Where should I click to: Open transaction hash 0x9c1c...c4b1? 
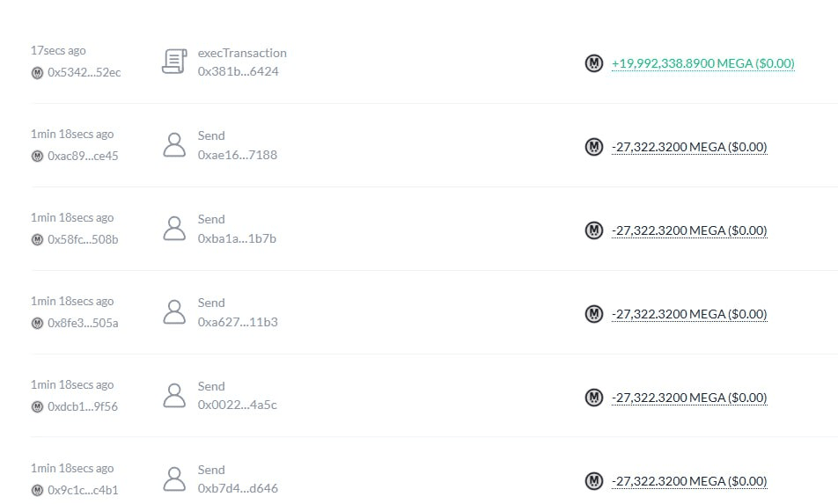click(x=83, y=490)
